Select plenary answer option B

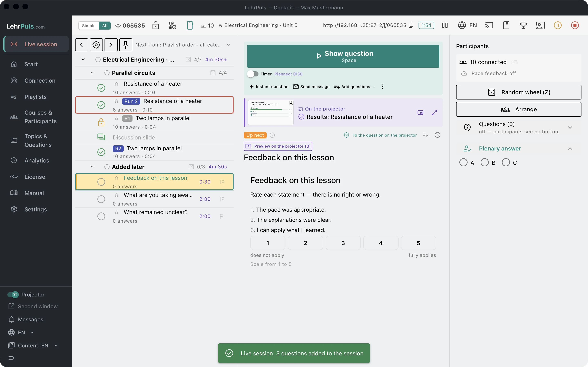point(484,162)
